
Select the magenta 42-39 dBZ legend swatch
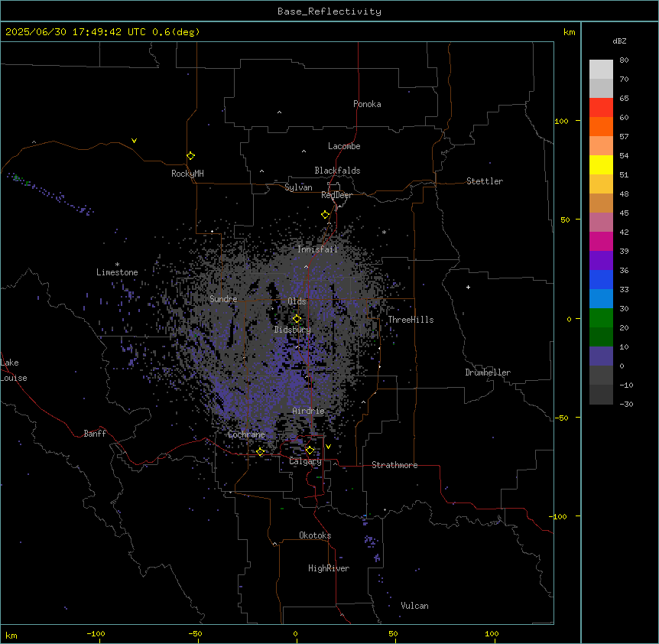pos(601,241)
